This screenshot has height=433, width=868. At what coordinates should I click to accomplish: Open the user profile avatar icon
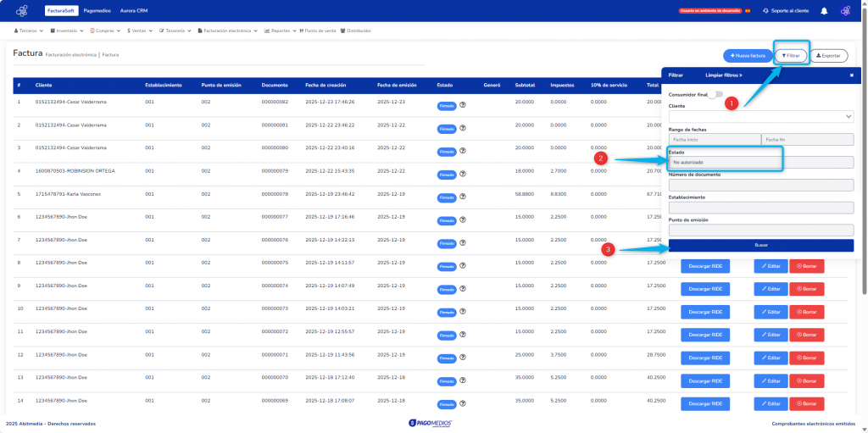[845, 11]
